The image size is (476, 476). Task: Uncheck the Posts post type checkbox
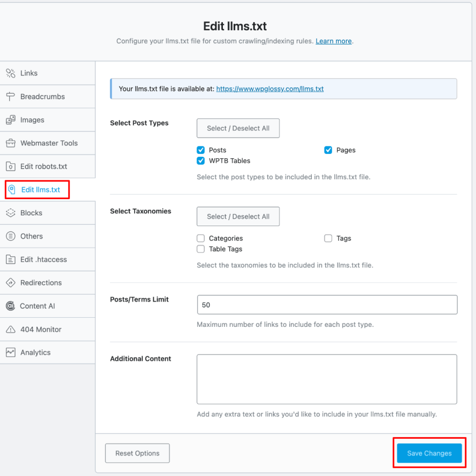pyautogui.click(x=201, y=150)
